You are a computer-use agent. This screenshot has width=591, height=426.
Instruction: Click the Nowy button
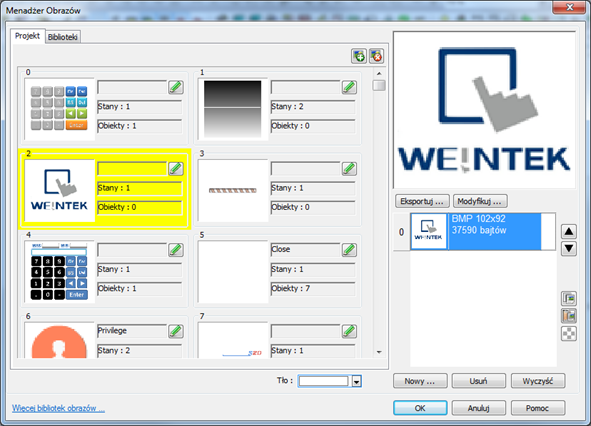click(420, 381)
